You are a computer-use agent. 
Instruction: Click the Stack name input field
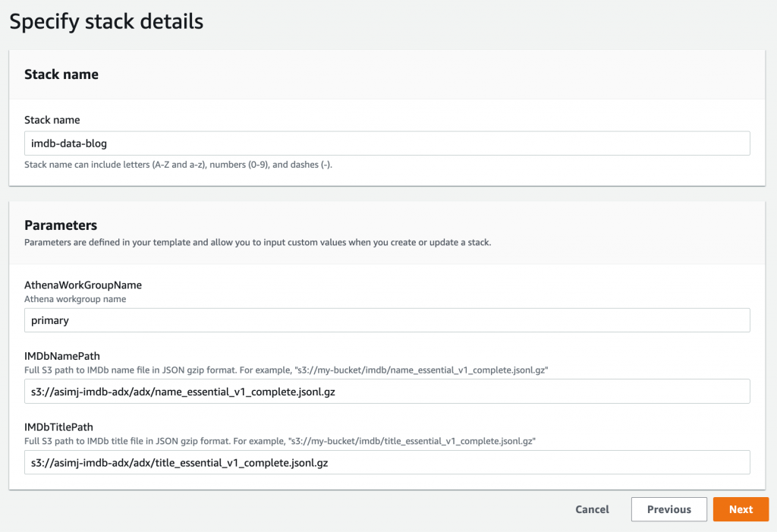(x=387, y=143)
